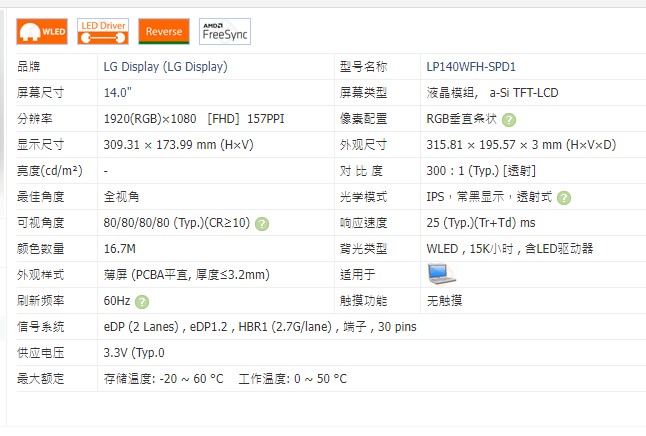646x436 pixels.
Task: Click the 信号系统 row label
Action: (x=40, y=326)
